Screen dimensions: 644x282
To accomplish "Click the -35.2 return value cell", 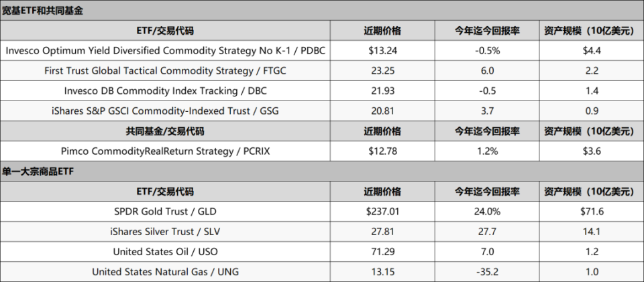I will (x=487, y=272).
